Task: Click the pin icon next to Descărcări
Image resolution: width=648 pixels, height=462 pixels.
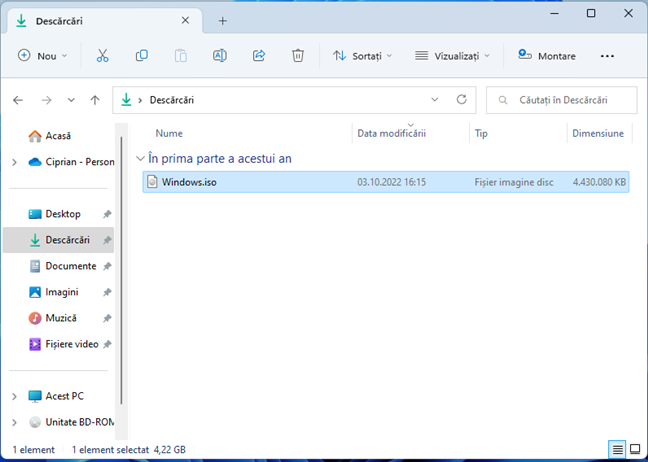Action: pyautogui.click(x=107, y=240)
